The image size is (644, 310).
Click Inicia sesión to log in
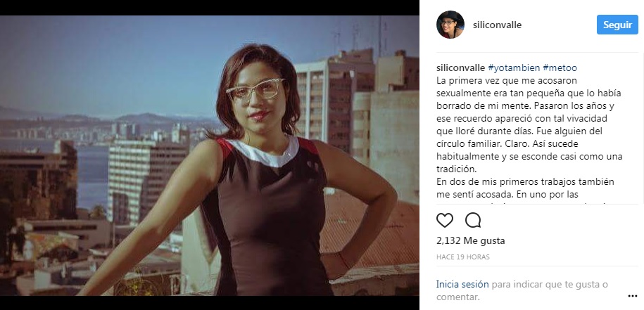pos(462,284)
